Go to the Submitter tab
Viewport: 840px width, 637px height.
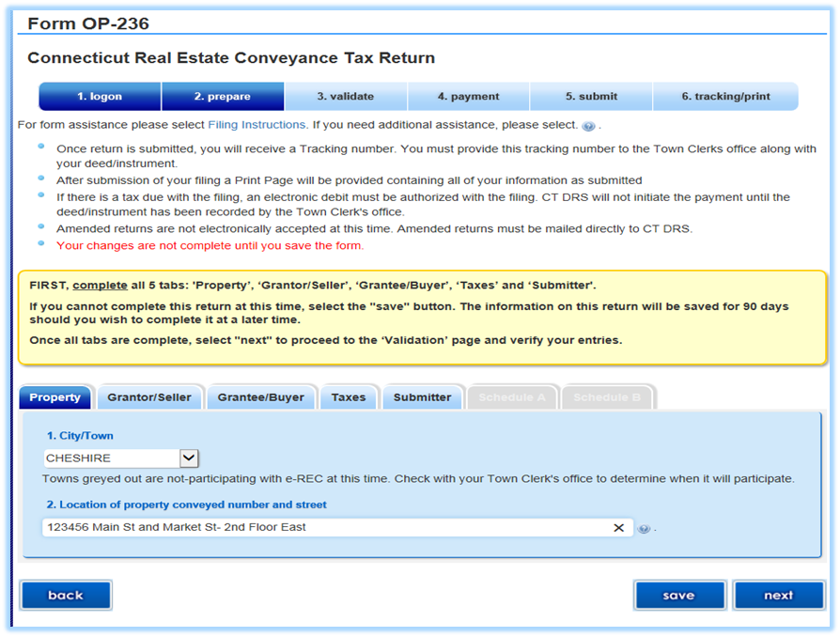422,397
